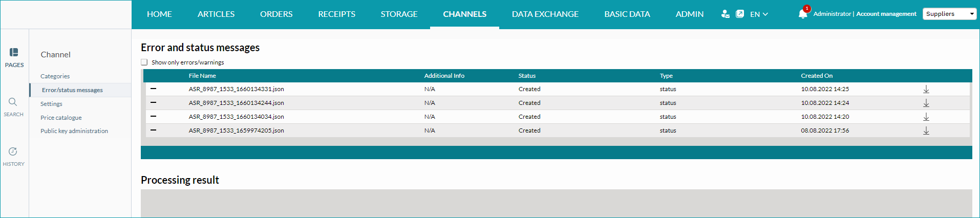Open the Suppliers dropdown

click(x=949, y=14)
